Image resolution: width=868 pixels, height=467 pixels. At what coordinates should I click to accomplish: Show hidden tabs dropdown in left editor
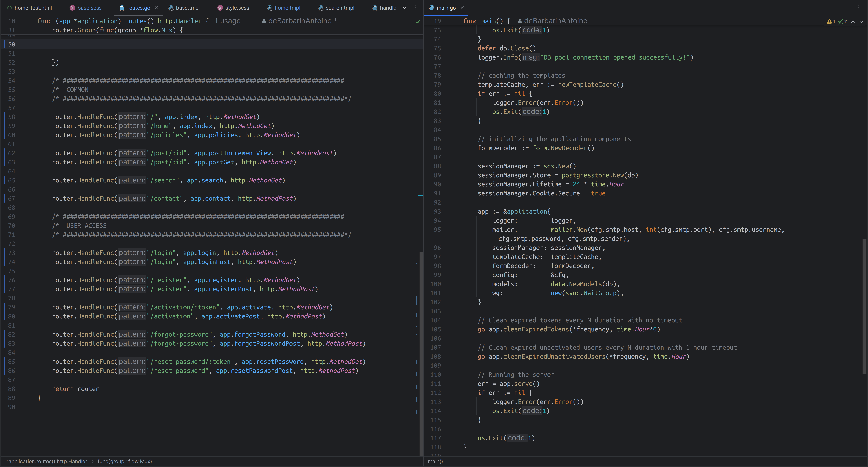point(405,8)
